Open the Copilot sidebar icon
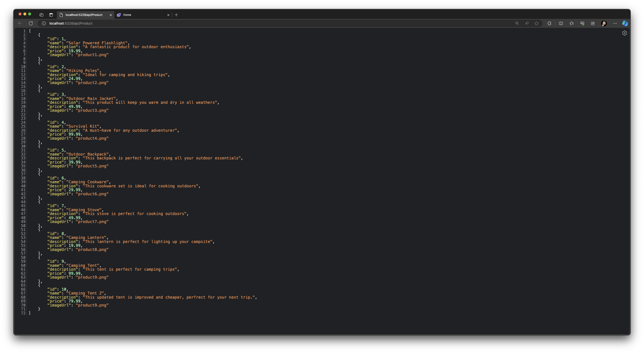The width and height of the screenshot is (644, 353). (625, 23)
